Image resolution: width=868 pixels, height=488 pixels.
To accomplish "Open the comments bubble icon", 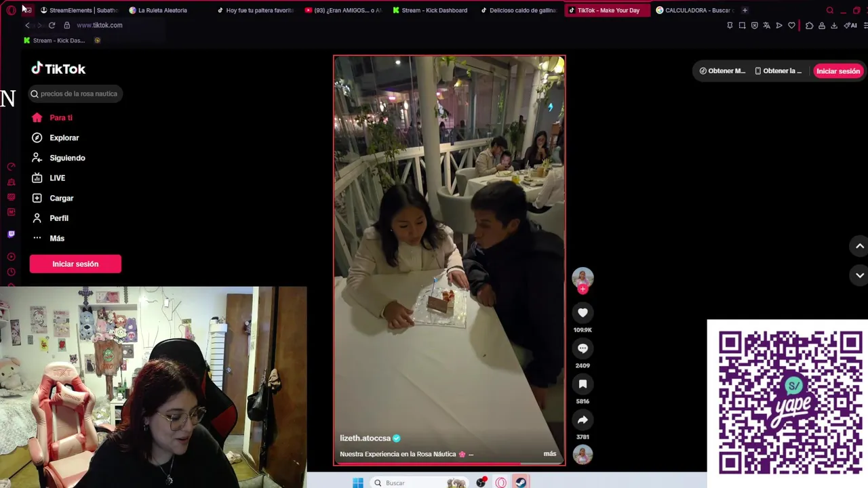I will point(583,348).
